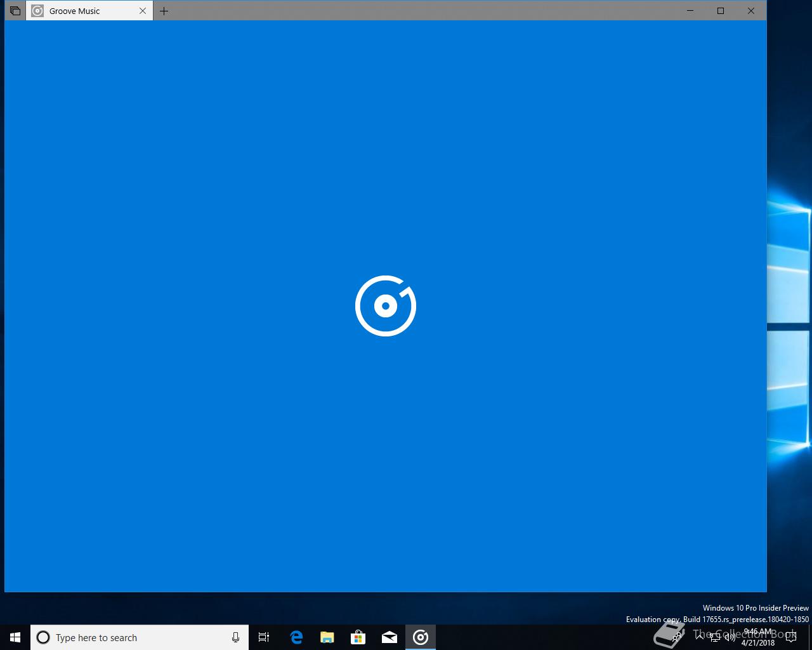Open the clock showing 4/21/2018
812x650 pixels.
coord(758,637)
